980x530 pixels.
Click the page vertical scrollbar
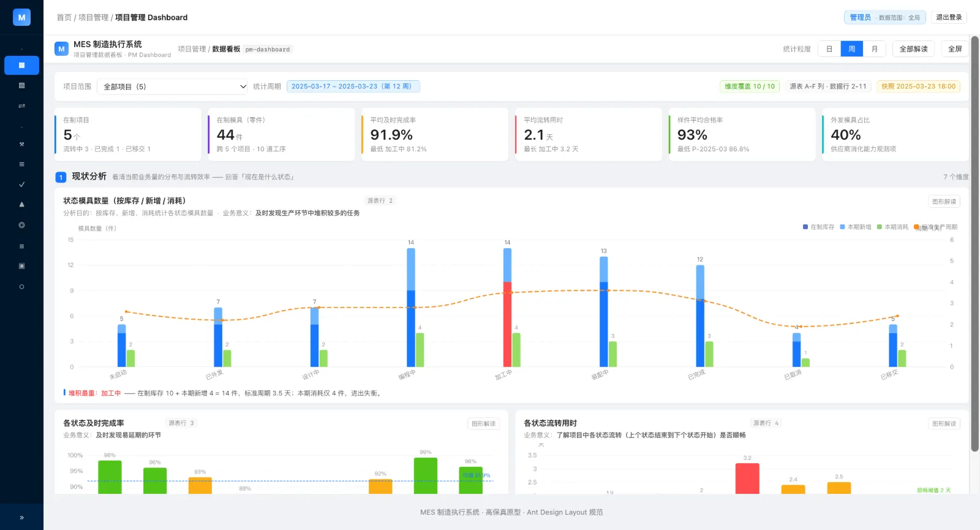pyautogui.click(x=974, y=244)
